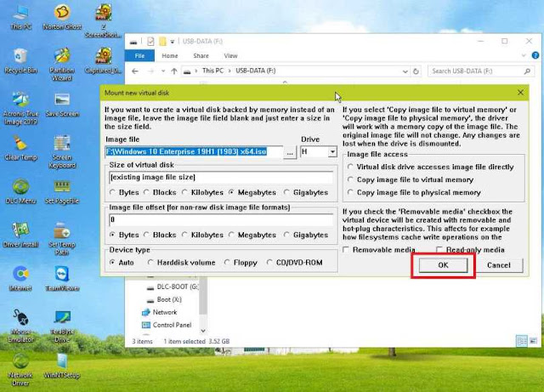
Task: Expand the Explorer ribbon chevron
Action: click(x=524, y=55)
